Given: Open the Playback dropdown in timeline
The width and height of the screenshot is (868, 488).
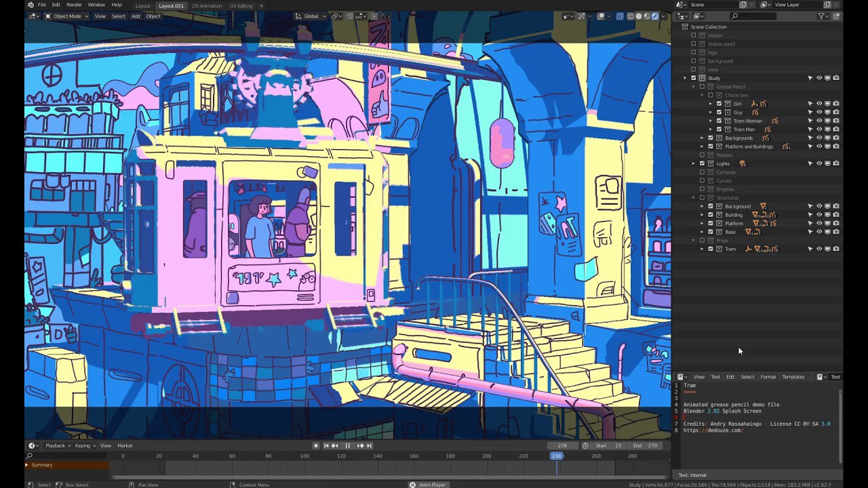Looking at the screenshot, I should pos(57,445).
